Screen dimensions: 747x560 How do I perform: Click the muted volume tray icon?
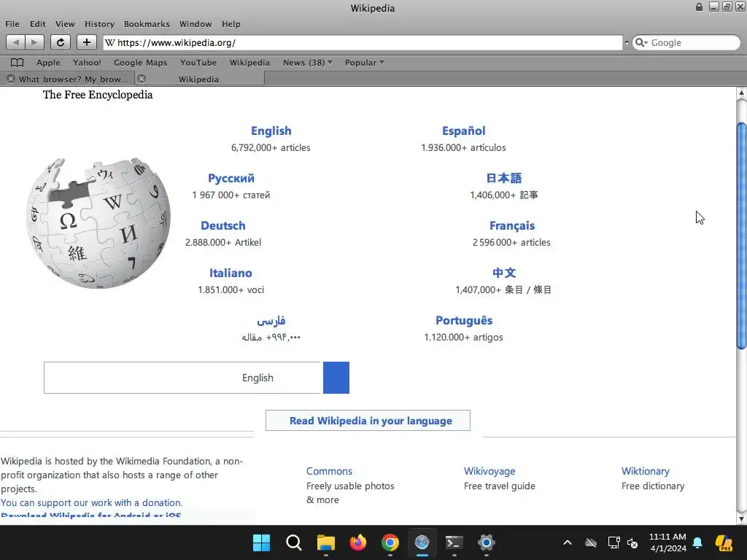point(632,542)
